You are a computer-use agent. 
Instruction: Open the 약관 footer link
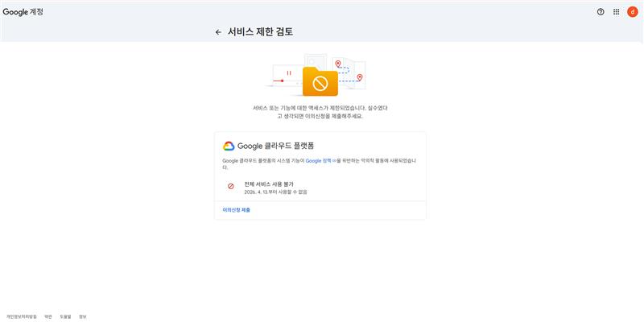pos(48,316)
